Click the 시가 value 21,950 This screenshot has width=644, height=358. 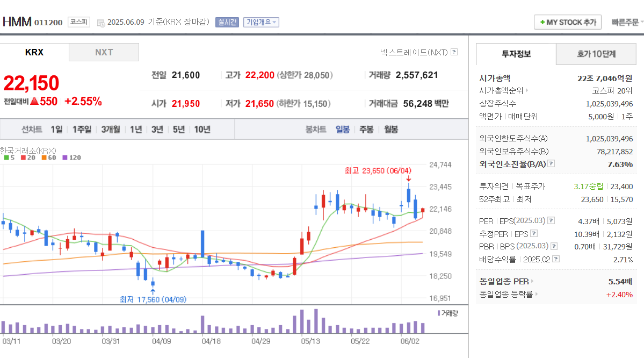[x=186, y=104]
